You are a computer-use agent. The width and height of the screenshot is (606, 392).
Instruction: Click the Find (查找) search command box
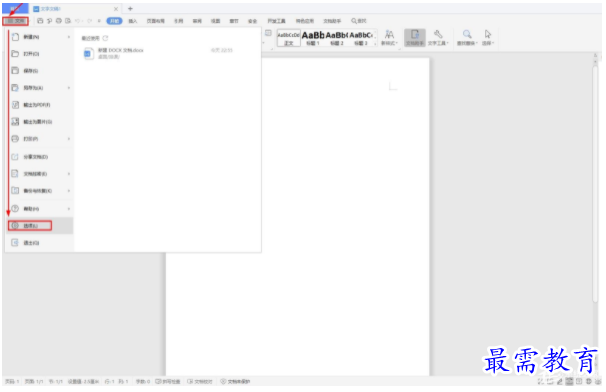click(x=359, y=21)
